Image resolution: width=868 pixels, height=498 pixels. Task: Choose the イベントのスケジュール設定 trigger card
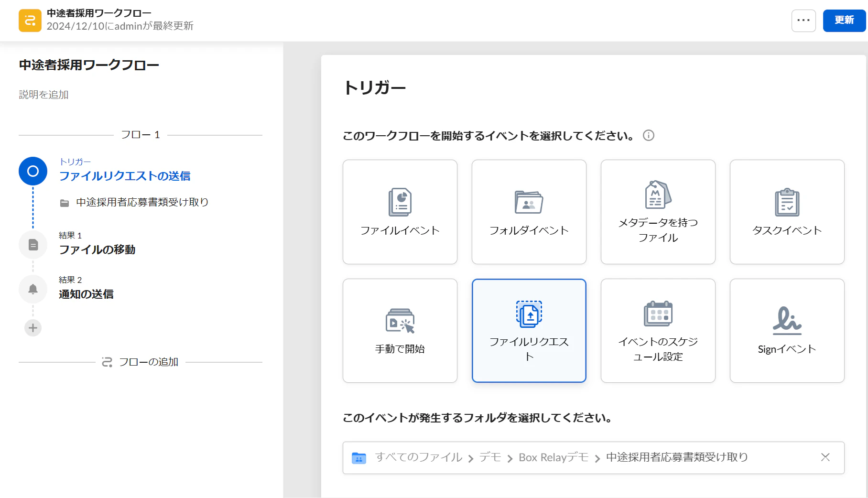coord(658,331)
